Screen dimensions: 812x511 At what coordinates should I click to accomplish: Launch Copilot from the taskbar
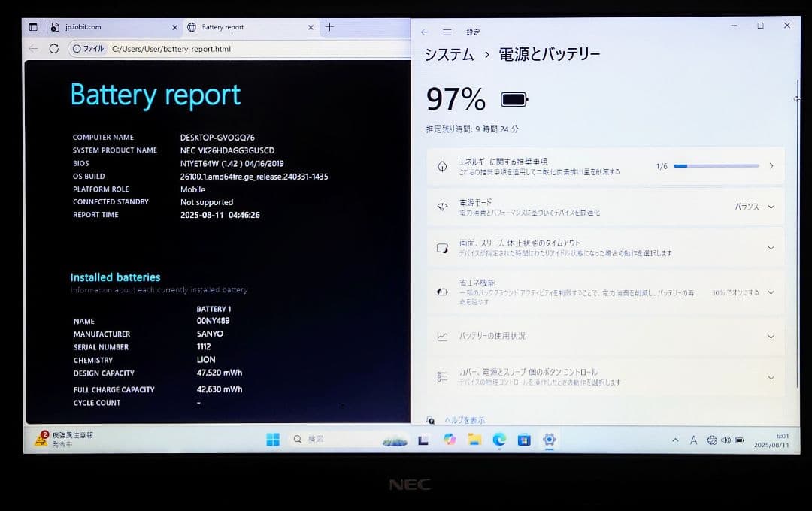[450, 440]
